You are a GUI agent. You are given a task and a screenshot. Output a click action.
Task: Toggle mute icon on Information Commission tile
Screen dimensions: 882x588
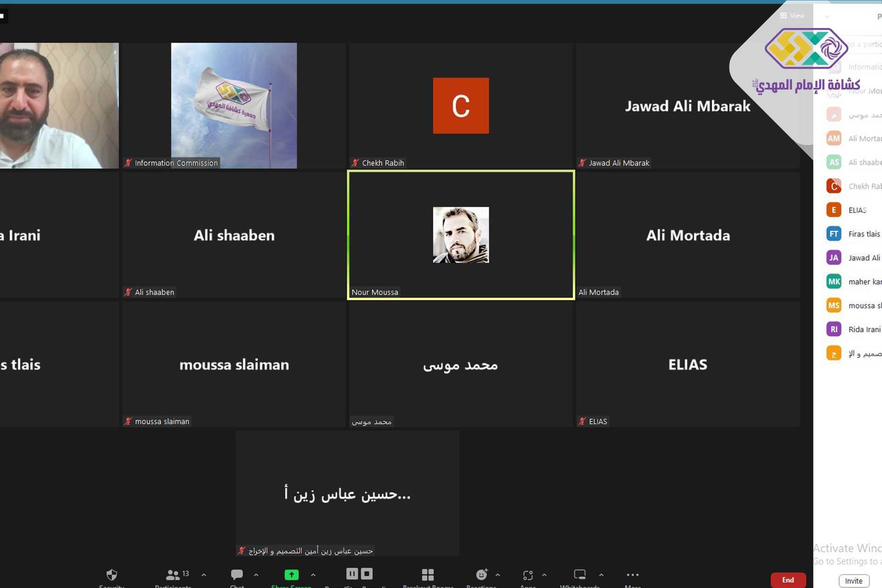[x=128, y=163]
